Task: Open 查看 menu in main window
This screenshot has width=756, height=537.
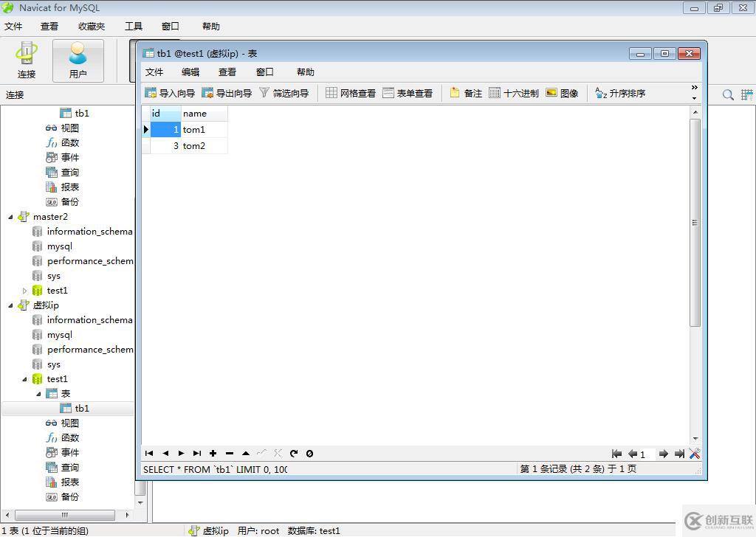Action: (49, 27)
